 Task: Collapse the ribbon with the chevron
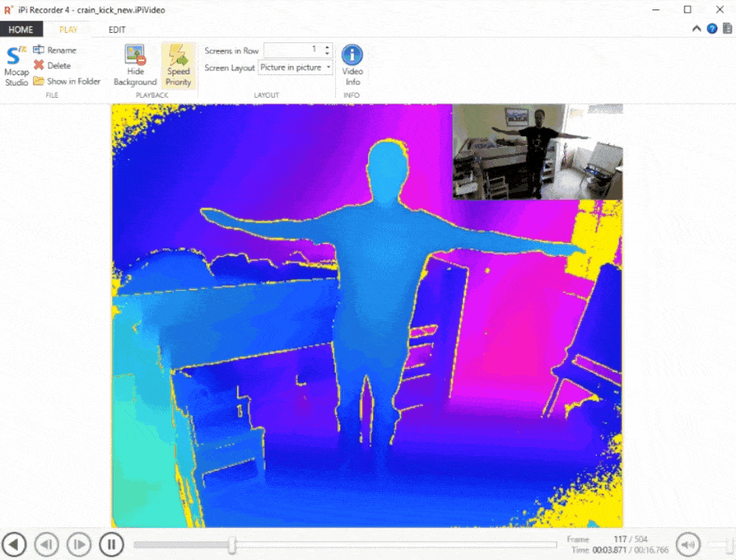click(x=695, y=27)
